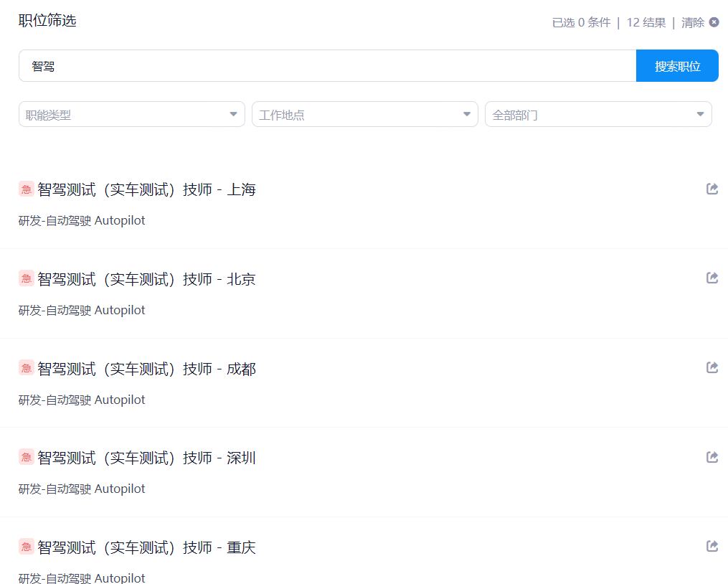Open 智驾测试 技师 - 深圳 job
This screenshot has height=584, width=728.
point(147,458)
